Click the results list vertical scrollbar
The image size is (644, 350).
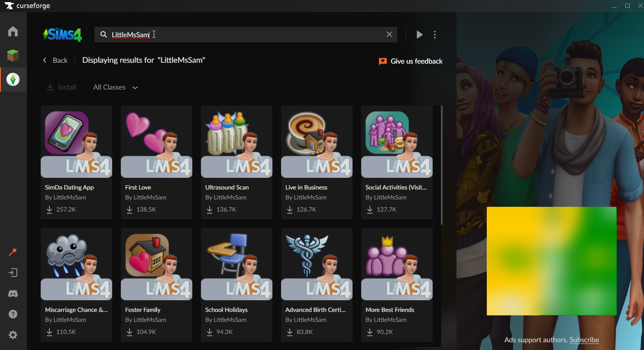click(441, 164)
